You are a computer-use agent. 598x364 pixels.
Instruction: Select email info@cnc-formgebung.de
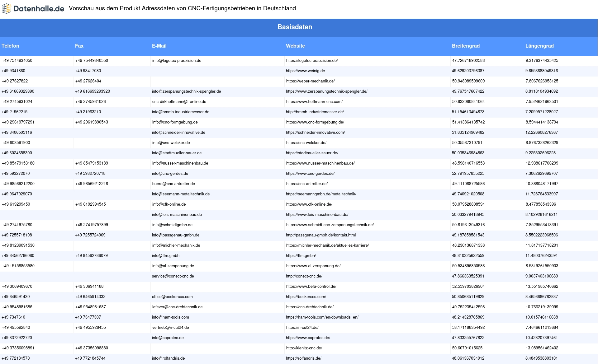[175, 122]
